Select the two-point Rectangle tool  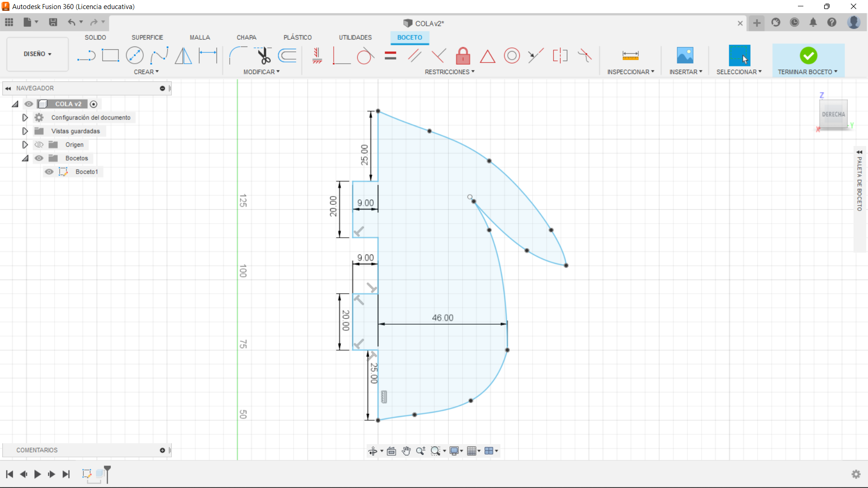pos(110,56)
